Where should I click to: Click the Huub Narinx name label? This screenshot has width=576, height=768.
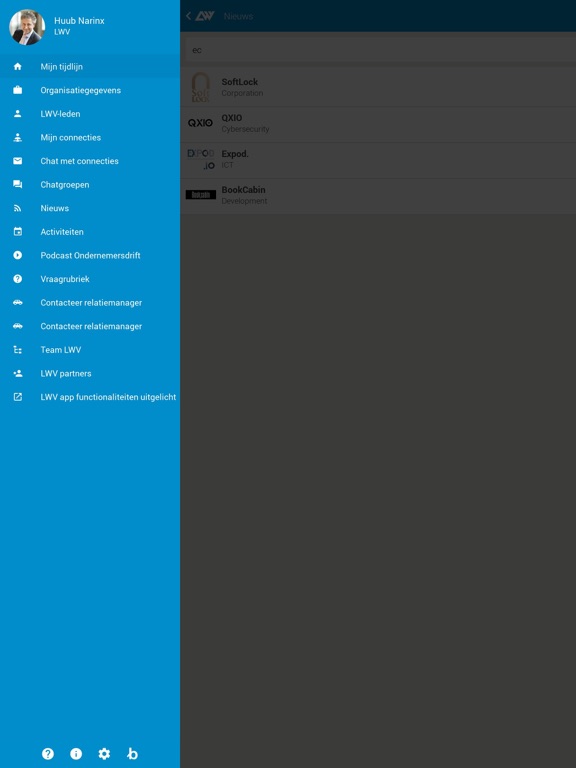[x=79, y=21]
